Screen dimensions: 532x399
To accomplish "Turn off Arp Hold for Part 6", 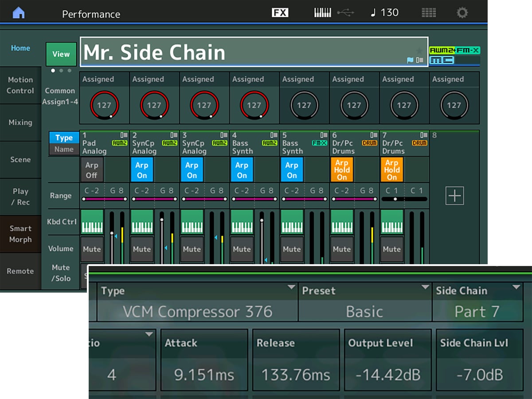I will click(x=341, y=169).
